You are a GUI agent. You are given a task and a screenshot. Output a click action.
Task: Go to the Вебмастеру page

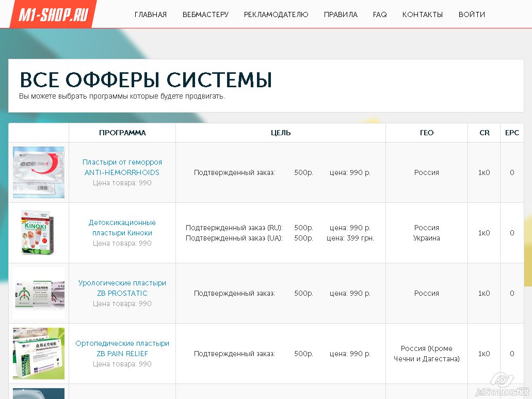tap(205, 14)
